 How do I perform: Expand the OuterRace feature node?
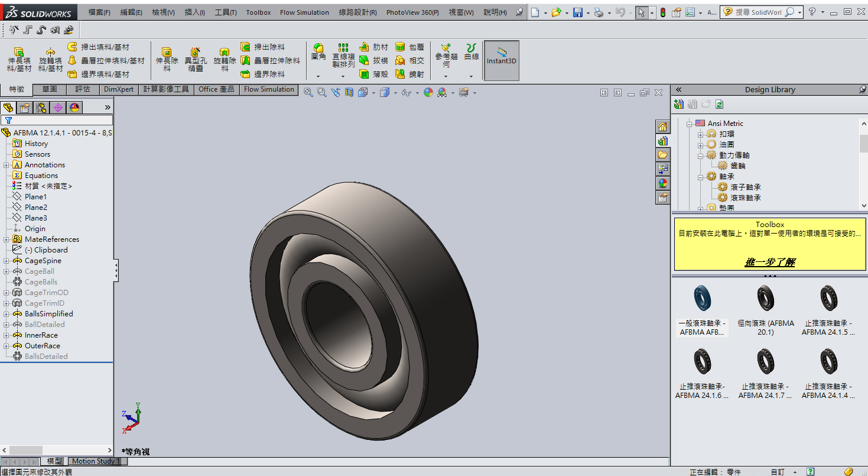tap(6, 346)
